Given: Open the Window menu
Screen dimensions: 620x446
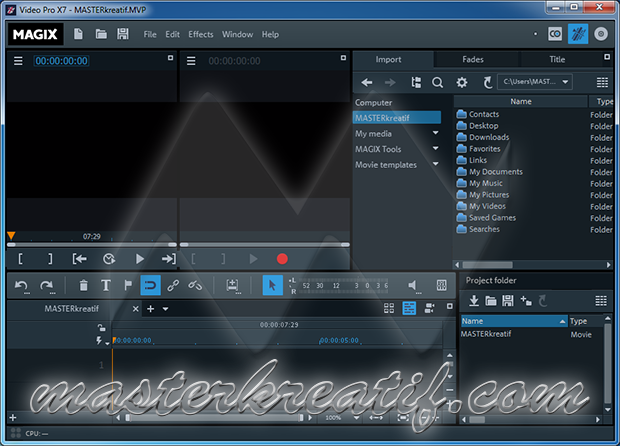Looking at the screenshot, I should tap(237, 34).
